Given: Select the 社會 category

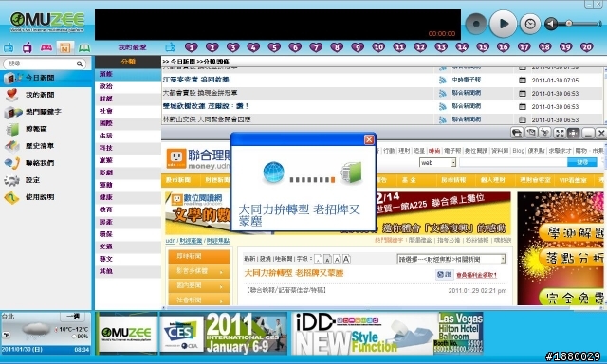Looking at the screenshot, I should 128,111.
